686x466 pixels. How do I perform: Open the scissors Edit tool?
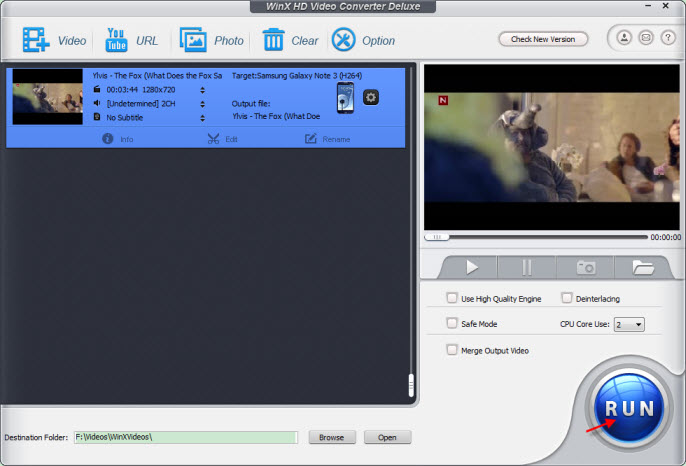213,139
